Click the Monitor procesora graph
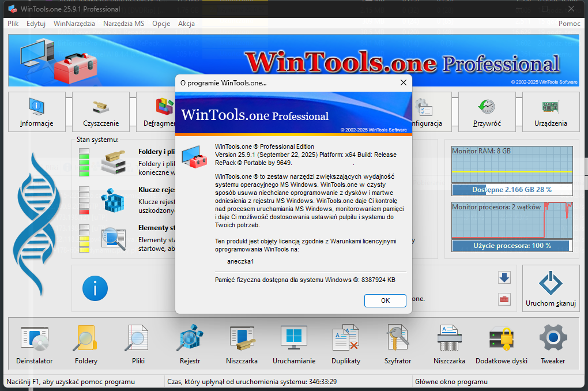Viewport: 588px width, 391px height. click(512, 220)
